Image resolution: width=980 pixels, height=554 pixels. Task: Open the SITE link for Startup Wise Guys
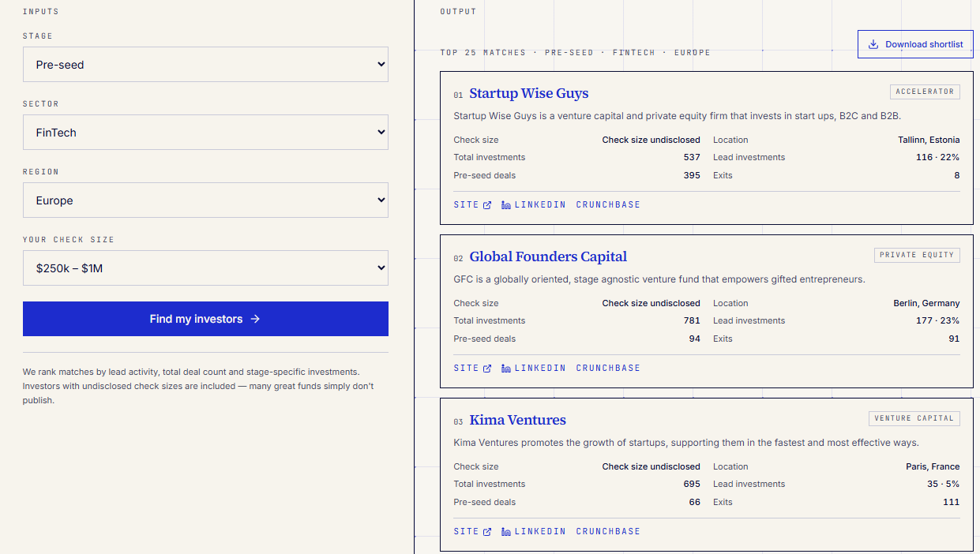(x=472, y=205)
